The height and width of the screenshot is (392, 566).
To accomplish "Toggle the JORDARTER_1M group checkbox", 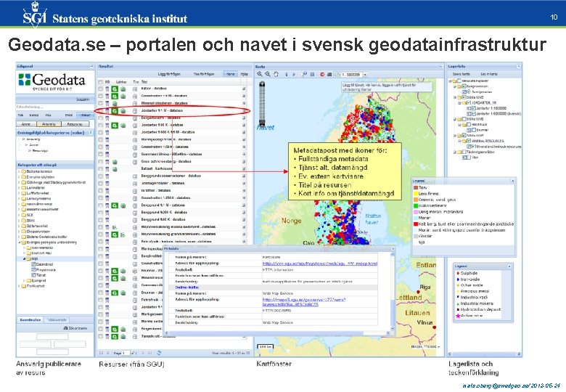I will tap(469, 103).
